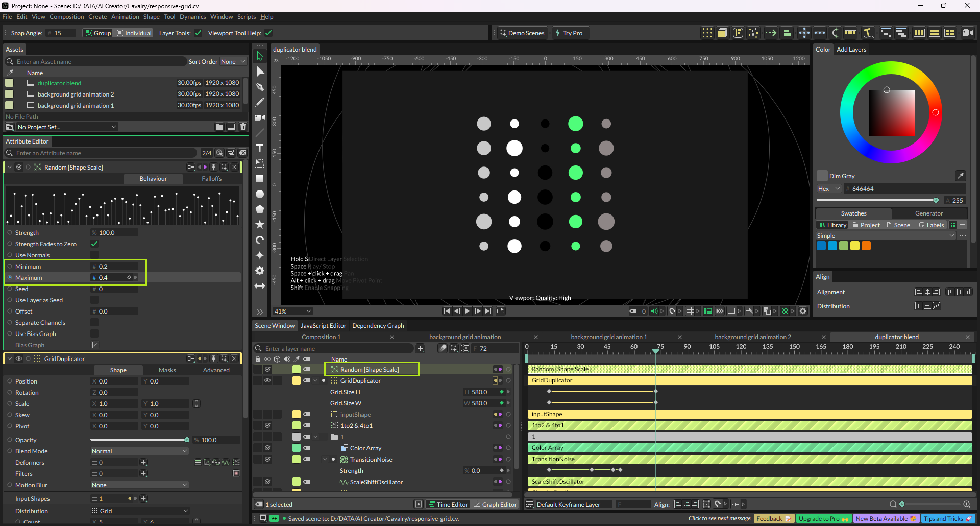Select the Rectangle shape tool
This screenshot has width=980, height=526.
coord(260,179)
